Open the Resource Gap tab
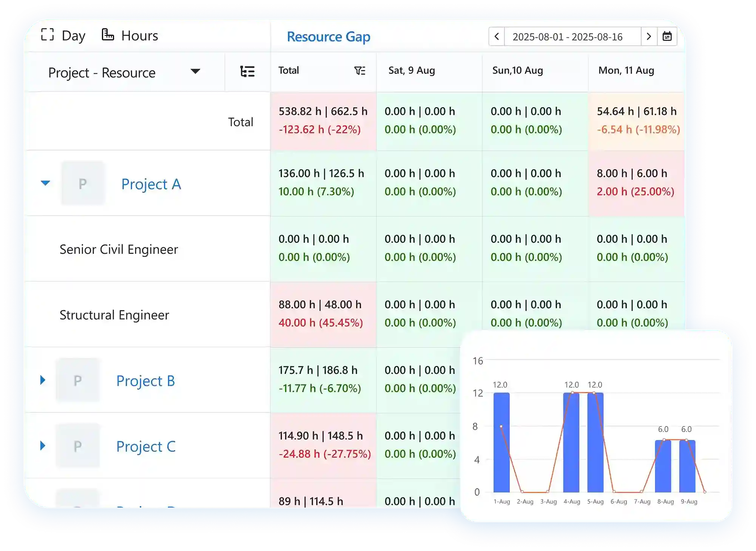756x551 pixels. coord(328,37)
